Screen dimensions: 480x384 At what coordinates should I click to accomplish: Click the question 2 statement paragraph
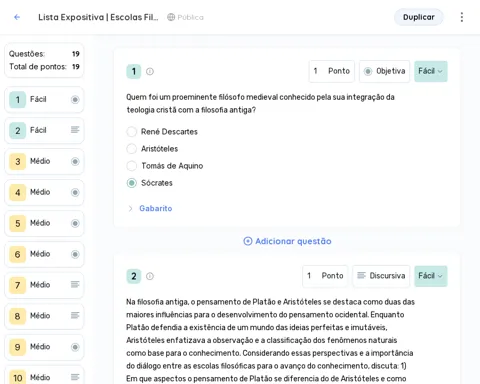click(x=270, y=340)
